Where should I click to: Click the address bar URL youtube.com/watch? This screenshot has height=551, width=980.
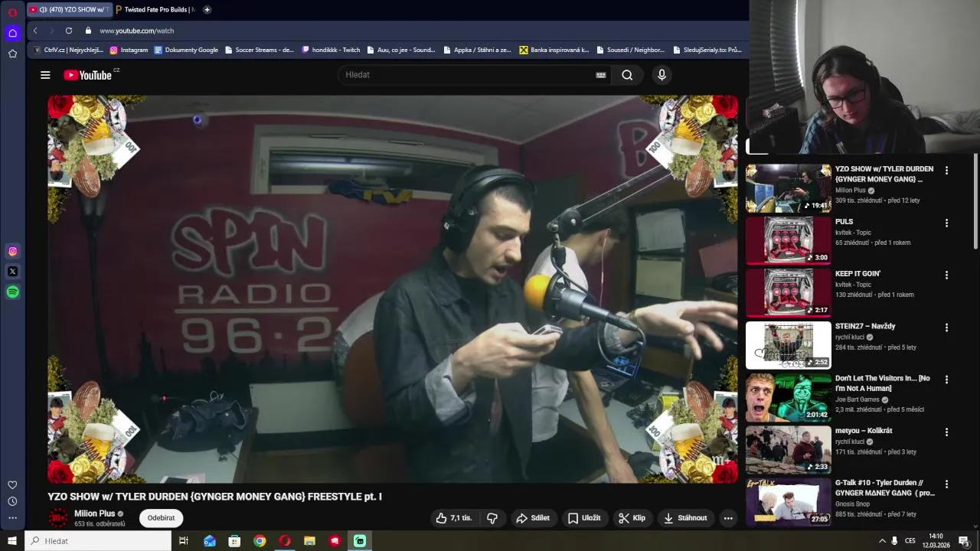[x=137, y=31]
